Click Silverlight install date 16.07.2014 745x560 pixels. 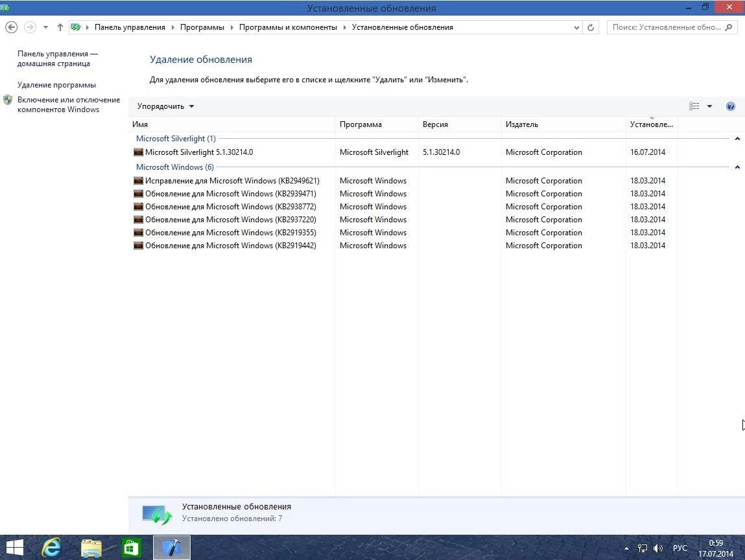(648, 152)
